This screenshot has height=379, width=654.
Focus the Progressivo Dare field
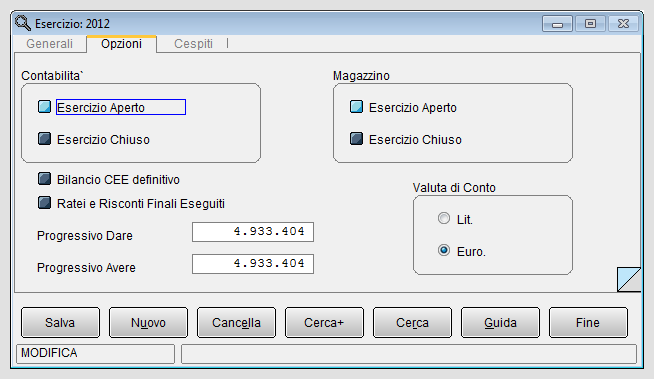click(x=253, y=232)
